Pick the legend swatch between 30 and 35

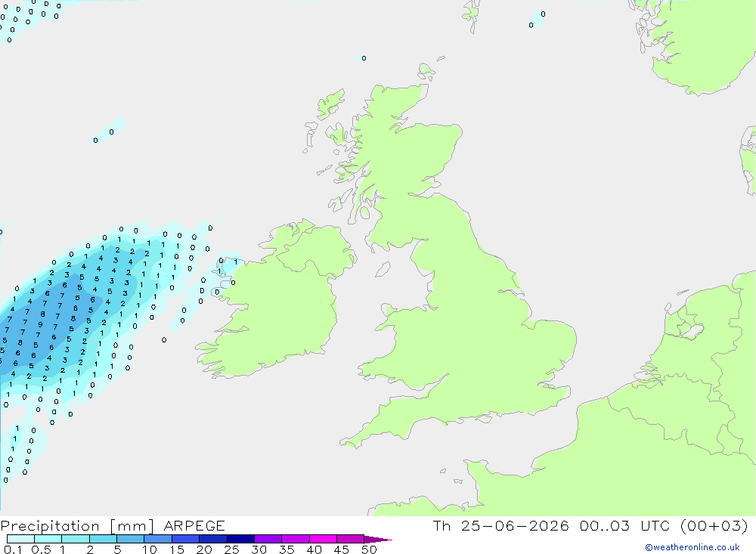268,539
